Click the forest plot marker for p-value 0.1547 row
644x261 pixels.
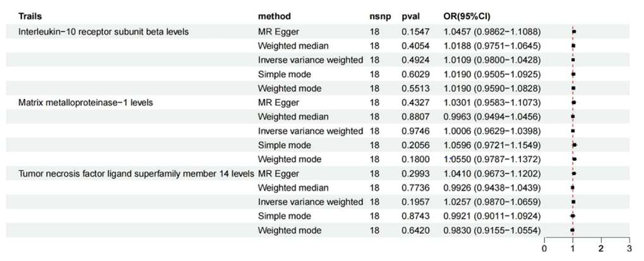(574, 31)
